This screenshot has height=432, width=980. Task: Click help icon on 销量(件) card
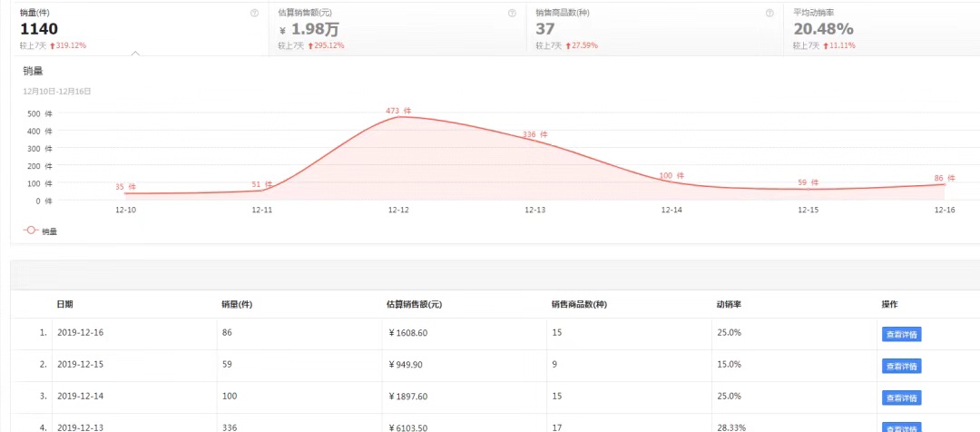(254, 13)
